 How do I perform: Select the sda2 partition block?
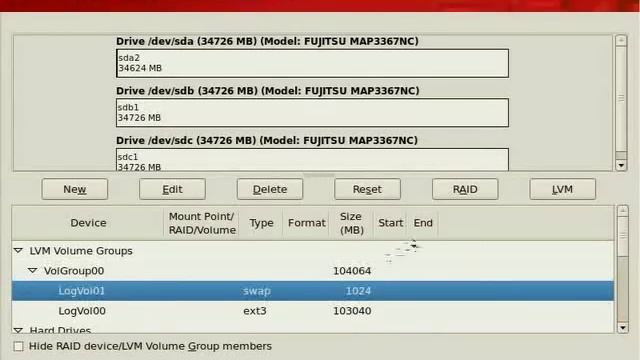tap(312, 63)
